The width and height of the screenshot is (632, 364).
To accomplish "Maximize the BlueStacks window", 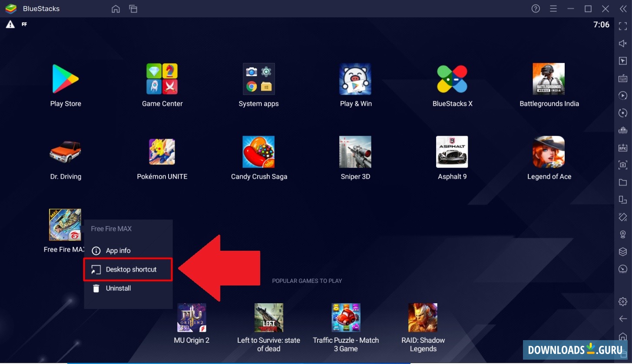I will 588,9.
